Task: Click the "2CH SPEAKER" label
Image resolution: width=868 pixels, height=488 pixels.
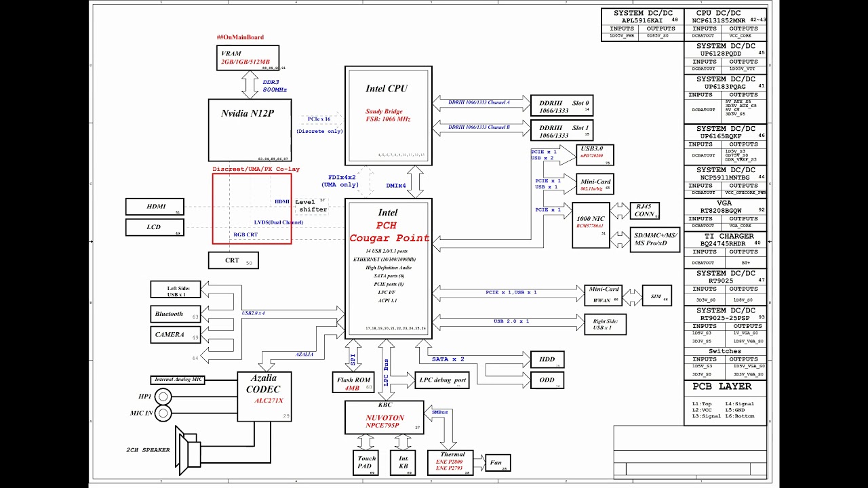Action: (149, 450)
